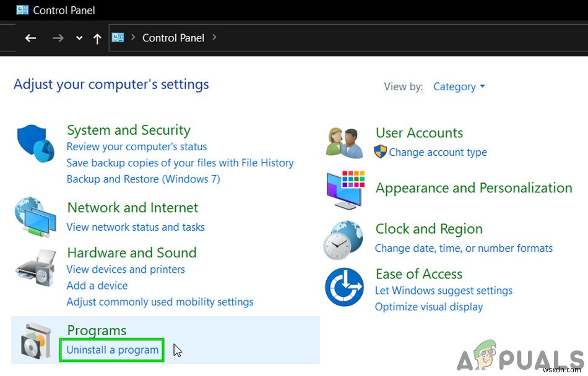The image size is (588, 376).
Task: Click Let Windows suggest settings
Action: click(x=444, y=290)
